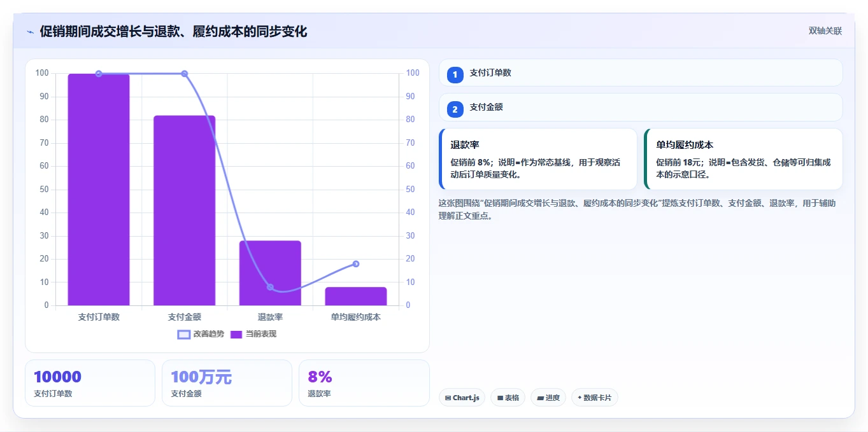Click the line point above 单均履约成本 bar
Screen dimensions: 868x432
356,264
